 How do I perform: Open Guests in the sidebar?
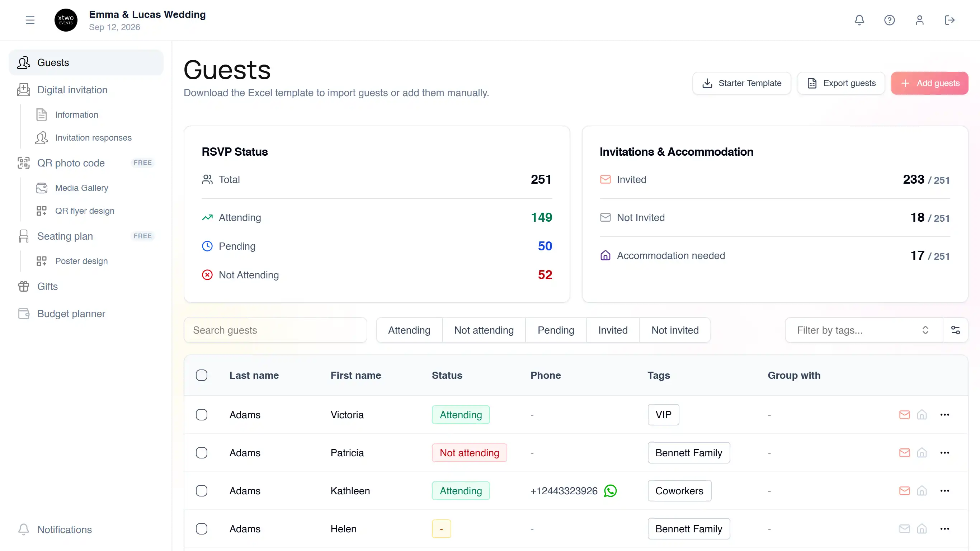[86, 62]
